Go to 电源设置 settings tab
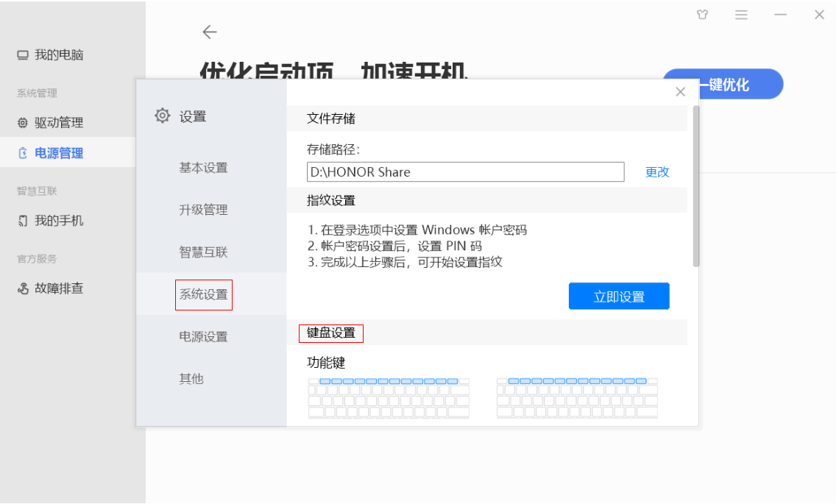This screenshot has width=839, height=504. coord(204,337)
